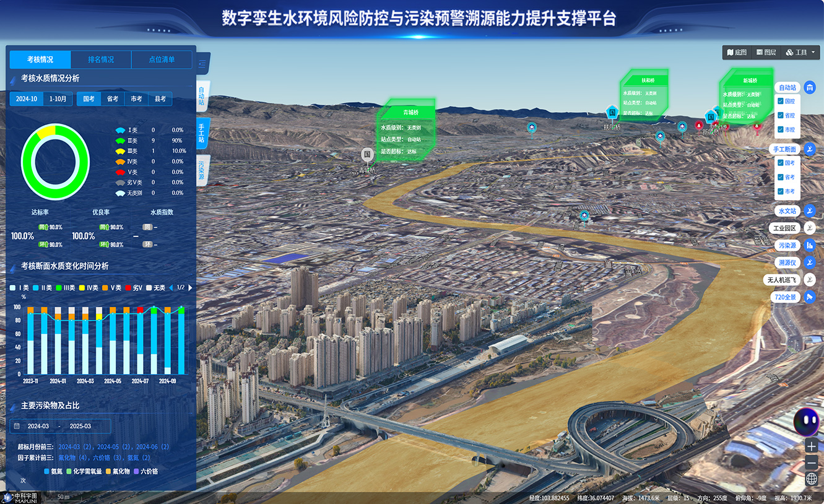Click the 污染源 chart icon on right
This screenshot has width=824, height=504.
click(810, 245)
